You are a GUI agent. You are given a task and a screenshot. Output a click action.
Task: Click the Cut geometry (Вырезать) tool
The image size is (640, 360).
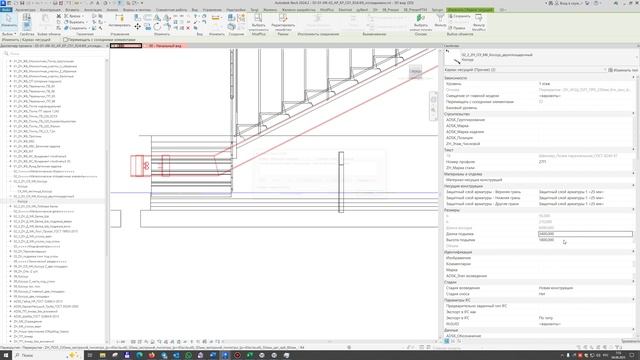tap(74, 22)
